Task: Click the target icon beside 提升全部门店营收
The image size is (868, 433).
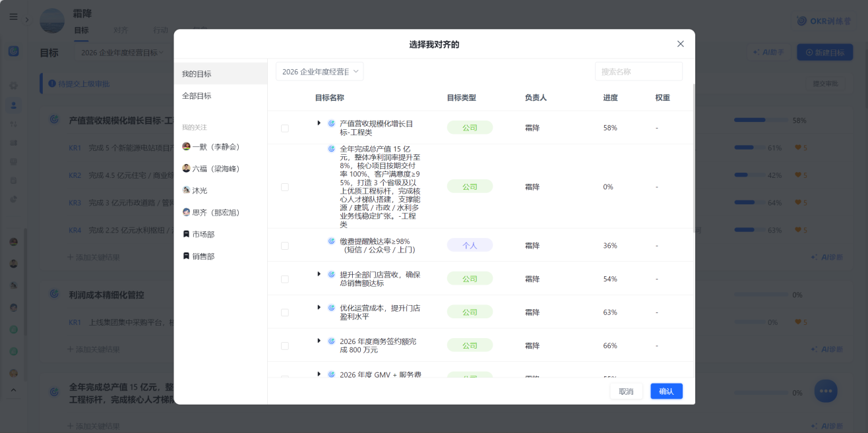Action: (x=332, y=274)
